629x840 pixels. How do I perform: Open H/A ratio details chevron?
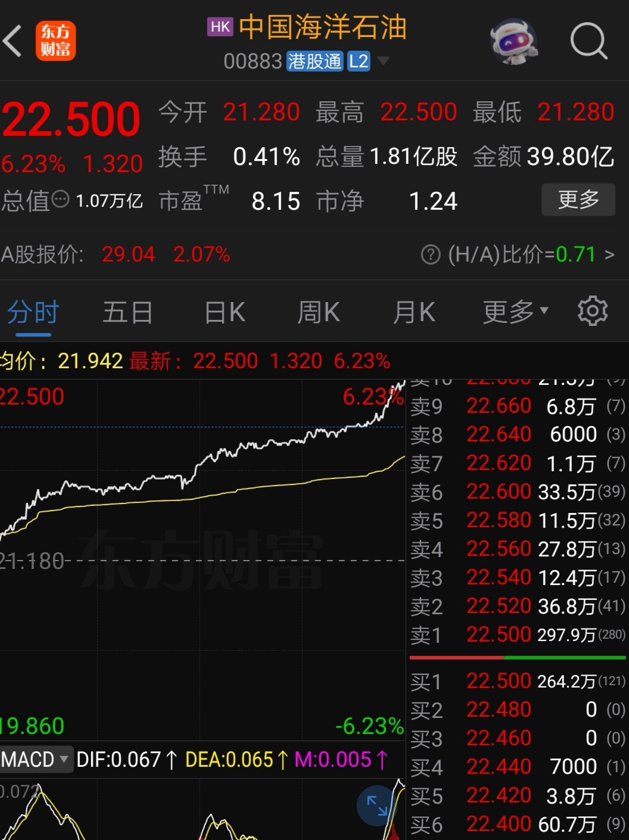[x=609, y=255]
